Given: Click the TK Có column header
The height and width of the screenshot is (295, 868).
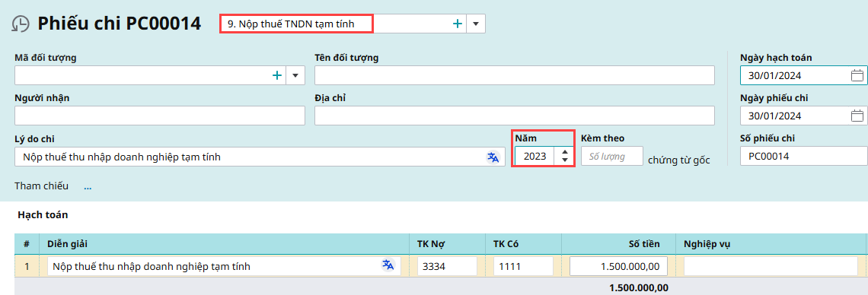Looking at the screenshot, I should (x=523, y=243).
